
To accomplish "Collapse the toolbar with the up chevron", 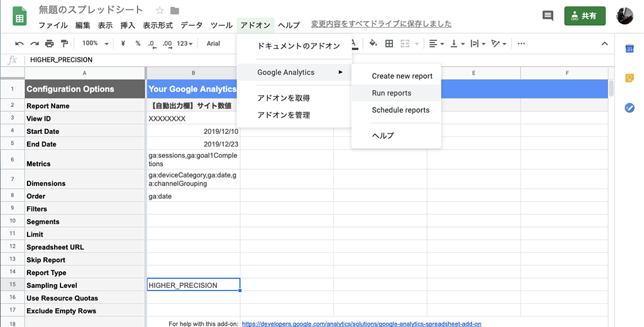I will coord(605,43).
